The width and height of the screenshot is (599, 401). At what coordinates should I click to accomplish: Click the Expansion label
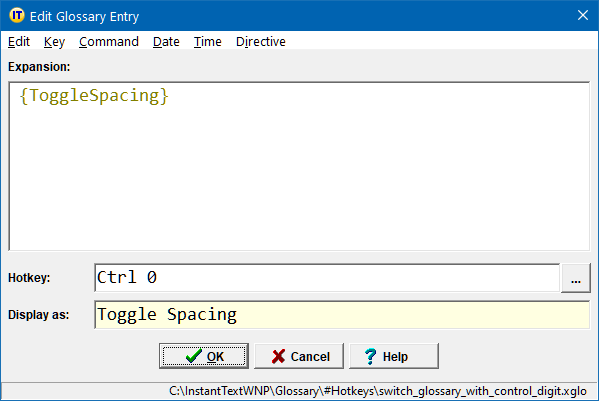[39, 66]
